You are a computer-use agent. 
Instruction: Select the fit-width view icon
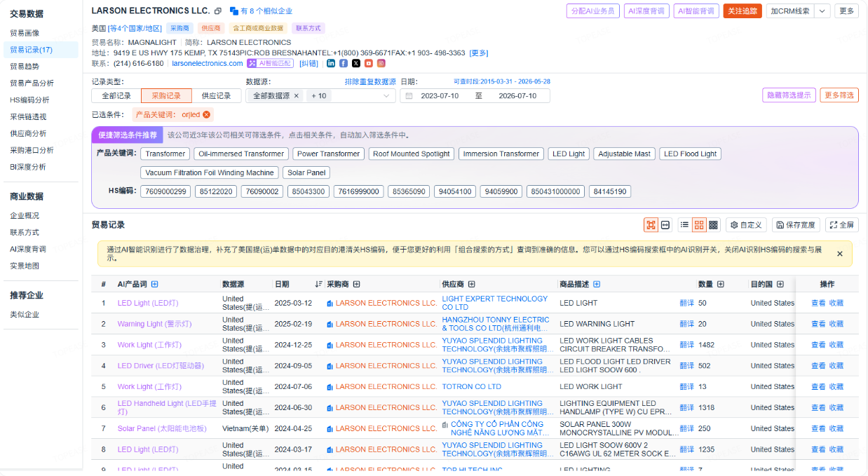click(665, 225)
